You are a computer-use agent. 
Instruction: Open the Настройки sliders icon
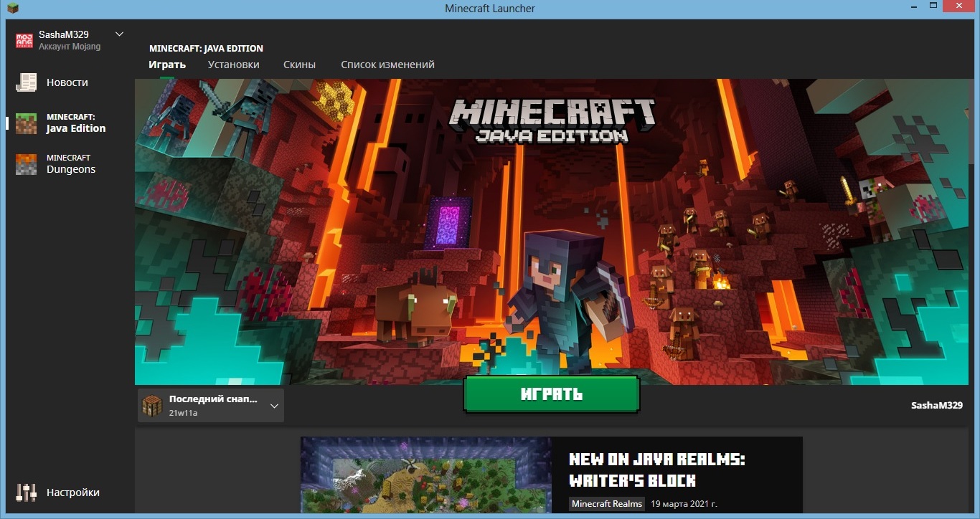pyautogui.click(x=26, y=492)
